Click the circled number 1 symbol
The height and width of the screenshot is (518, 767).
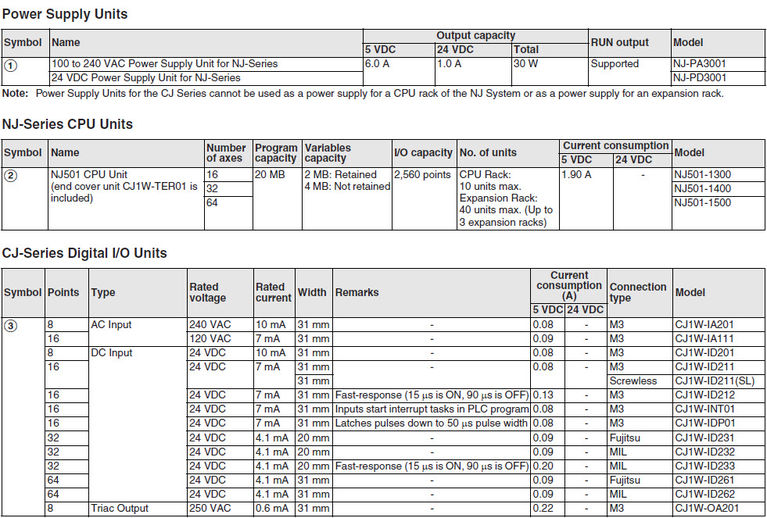(11, 65)
